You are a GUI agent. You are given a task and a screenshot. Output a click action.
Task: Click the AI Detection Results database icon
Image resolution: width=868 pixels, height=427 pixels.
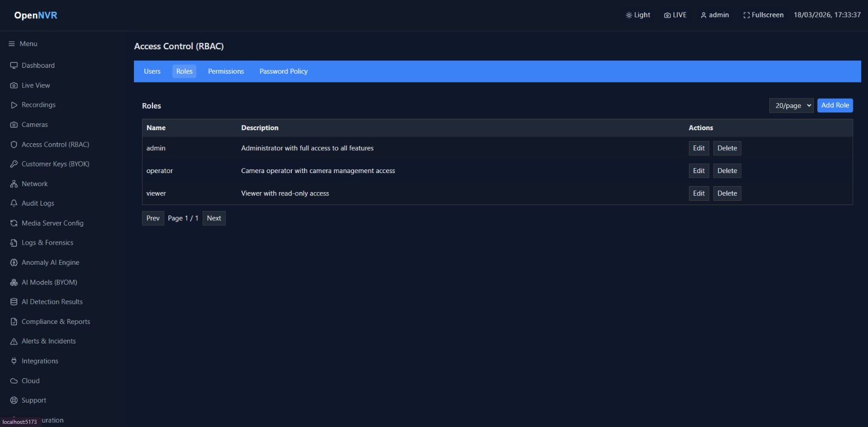click(14, 302)
